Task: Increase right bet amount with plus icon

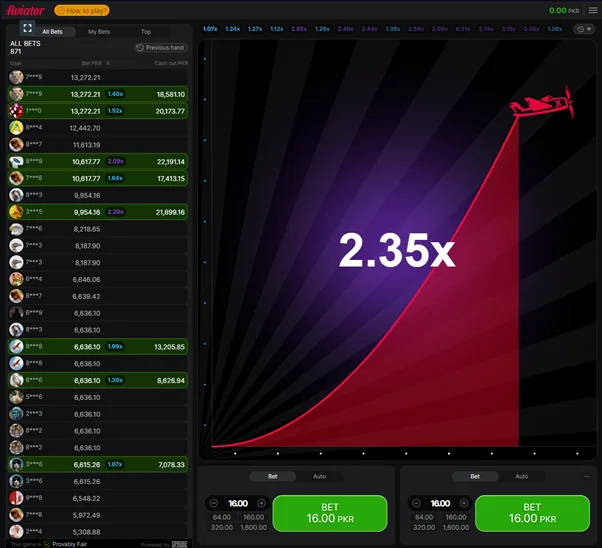Action: point(463,503)
